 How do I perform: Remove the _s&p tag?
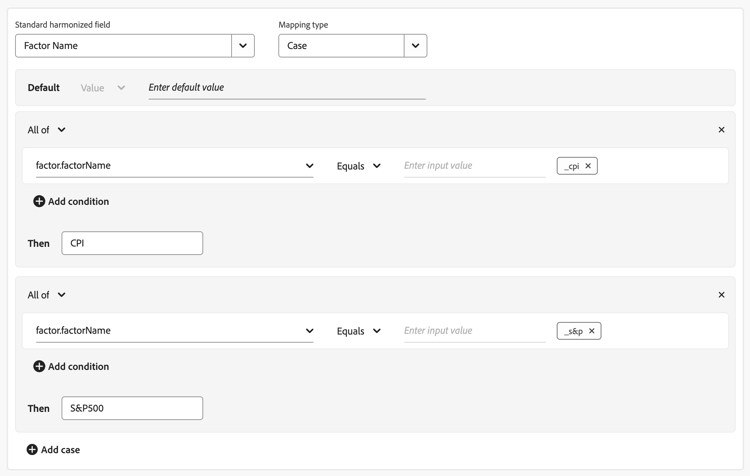592,331
